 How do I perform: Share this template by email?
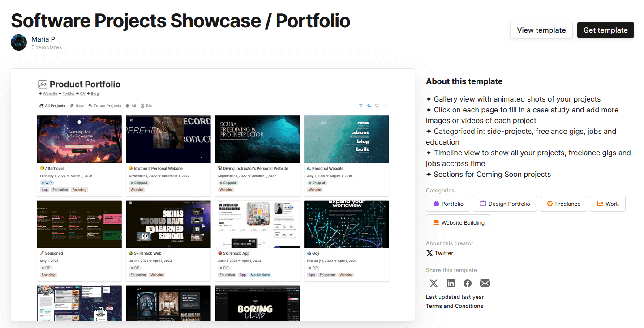(x=485, y=283)
